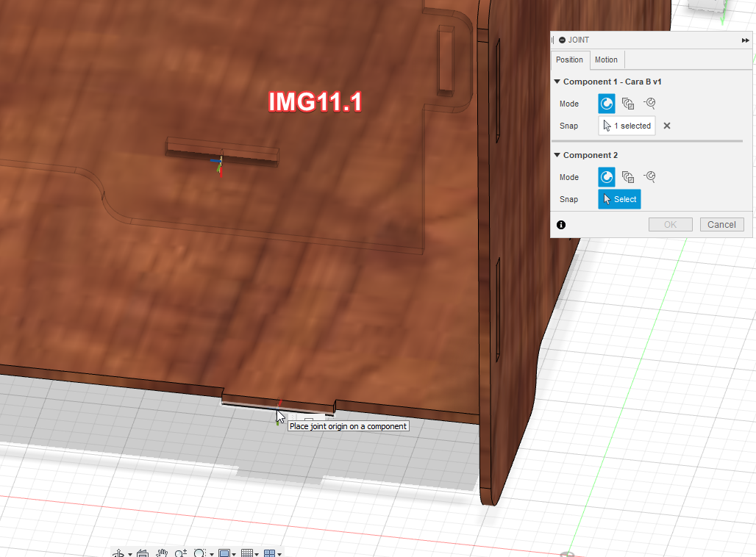Collapse the Joint dialog with minus icon
Screen dimensions: 756x557
click(x=562, y=40)
